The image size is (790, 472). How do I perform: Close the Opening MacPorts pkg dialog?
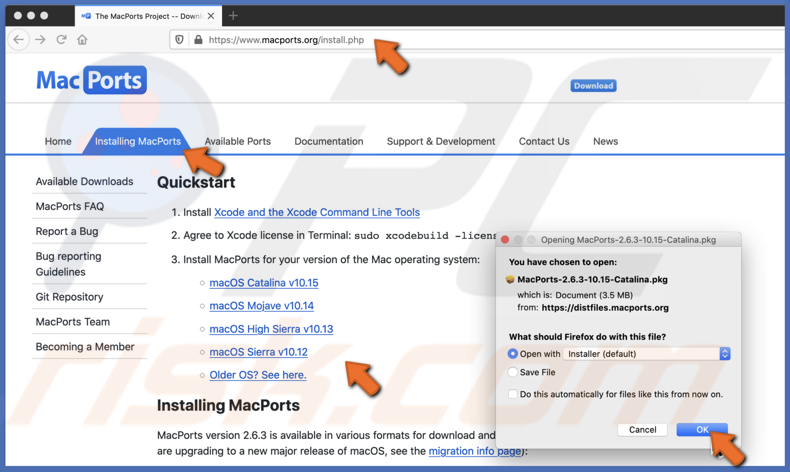(505, 240)
